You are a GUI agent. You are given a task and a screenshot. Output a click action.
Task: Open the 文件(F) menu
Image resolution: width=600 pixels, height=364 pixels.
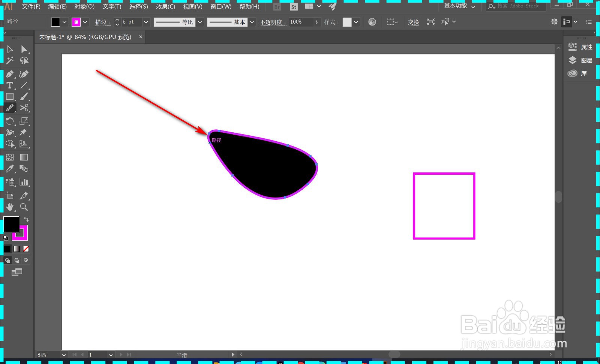[31, 6]
